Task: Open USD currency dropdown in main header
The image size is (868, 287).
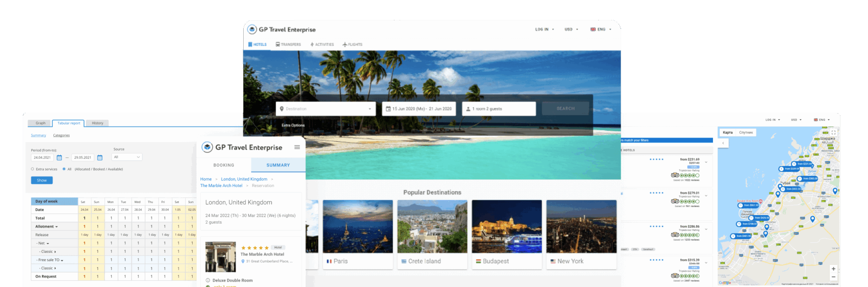Action: pyautogui.click(x=571, y=29)
